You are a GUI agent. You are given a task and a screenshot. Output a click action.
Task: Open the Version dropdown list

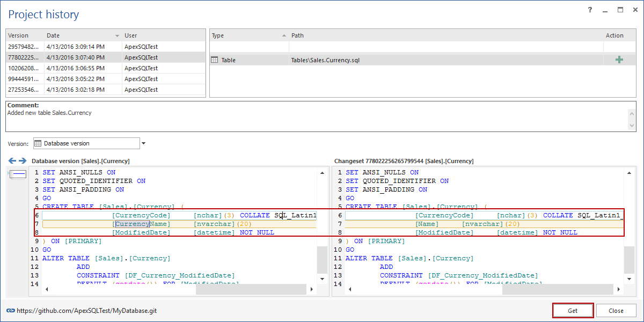[143, 143]
